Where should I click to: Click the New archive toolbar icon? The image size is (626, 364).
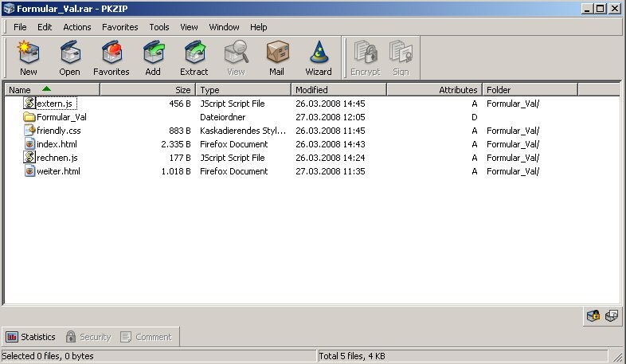pyautogui.click(x=29, y=58)
